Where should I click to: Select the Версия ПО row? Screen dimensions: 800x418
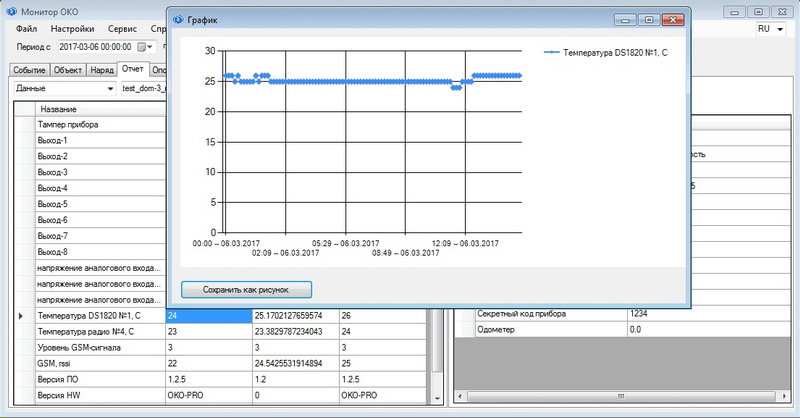pyautogui.click(x=100, y=379)
